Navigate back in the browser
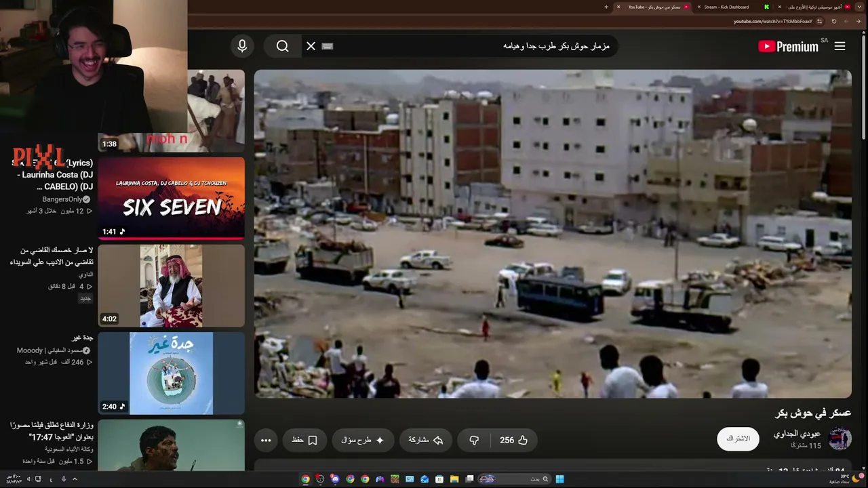 tap(859, 21)
